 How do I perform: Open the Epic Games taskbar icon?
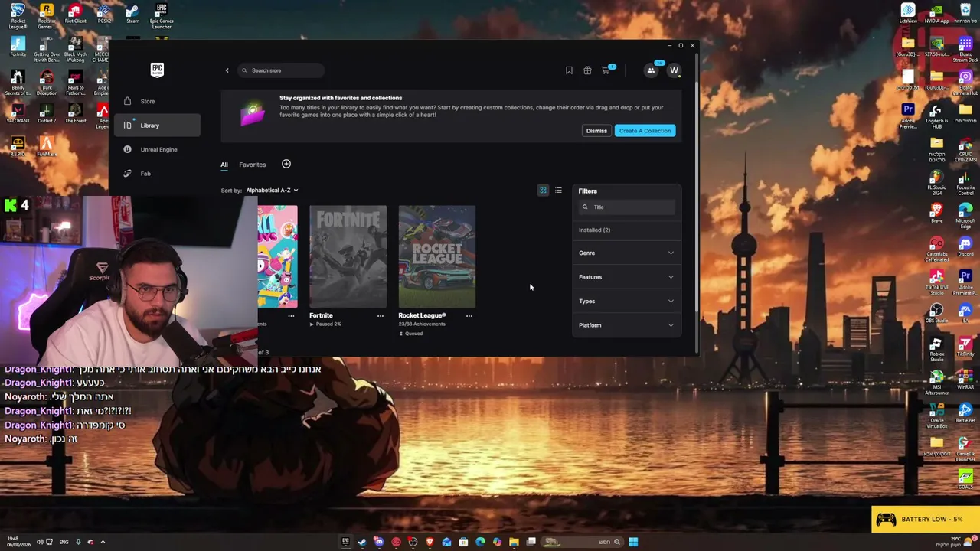345,542
